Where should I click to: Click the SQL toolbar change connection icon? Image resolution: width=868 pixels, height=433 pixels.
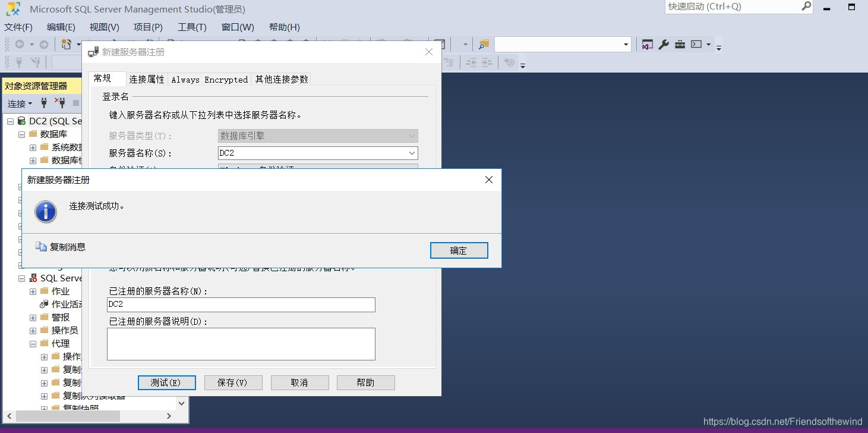(36, 62)
